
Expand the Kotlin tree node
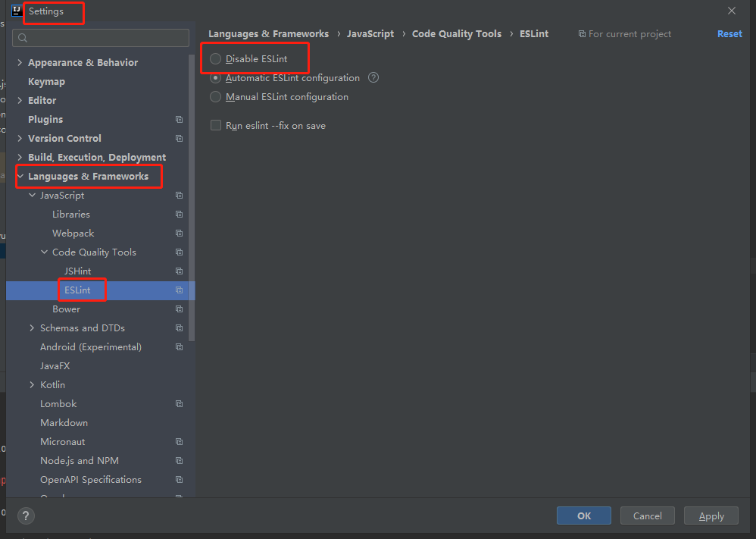coord(33,385)
